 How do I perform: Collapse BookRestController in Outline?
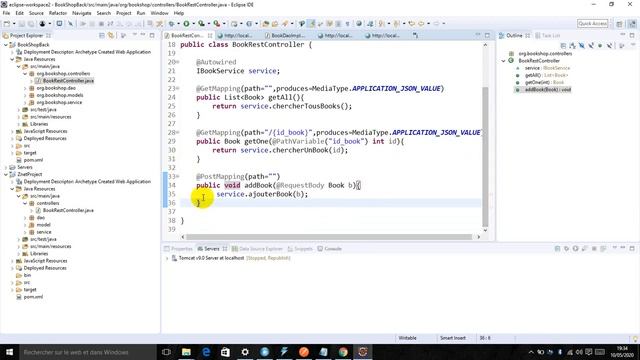point(504,61)
